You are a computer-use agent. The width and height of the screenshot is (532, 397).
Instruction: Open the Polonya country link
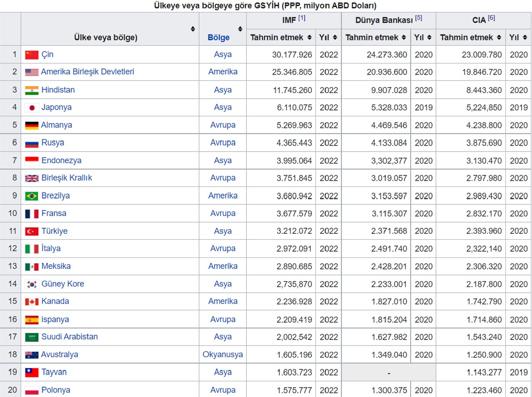[x=56, y=390]
